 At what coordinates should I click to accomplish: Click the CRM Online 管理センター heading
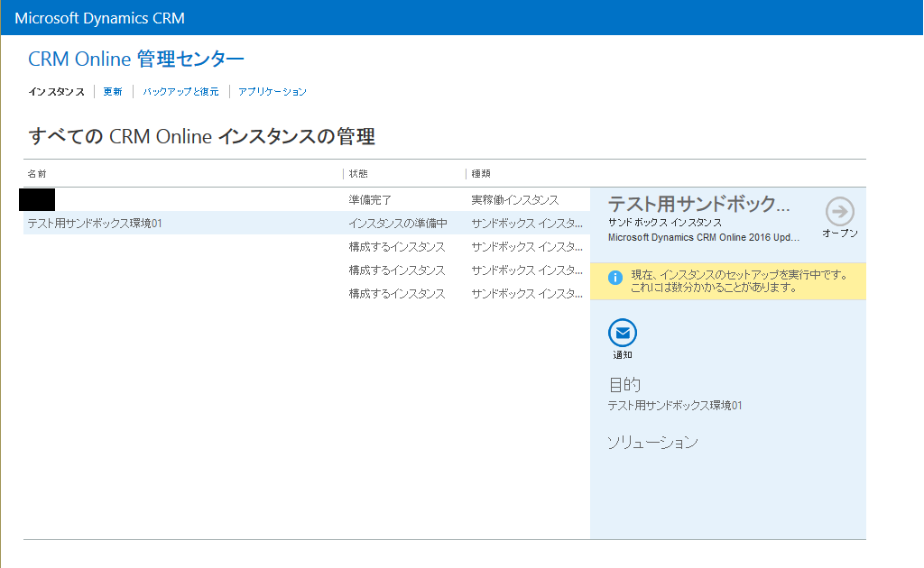click(x=136, y=59)
